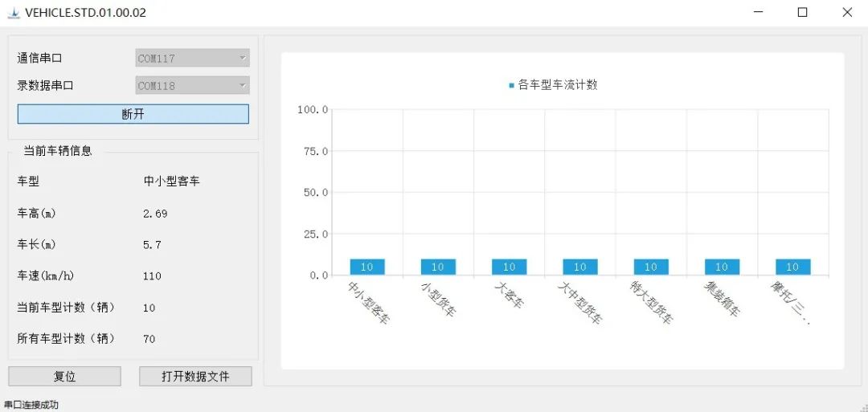Expand the 录数据串口 COM118 dropdown
Image resolution: width=868 pixels, height=412 pixels.
[192, 86]
